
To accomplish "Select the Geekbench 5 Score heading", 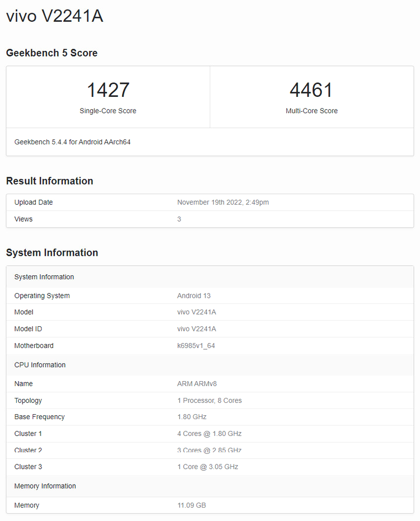I will click(52, 53).
